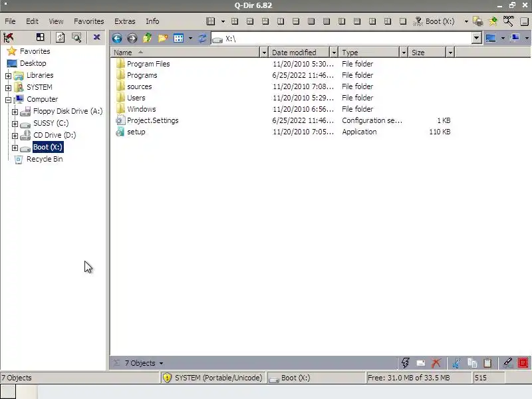The width and height of the screenshot is (532, 399).
Task: Open the Edit menu
Action: pos(32,21)
